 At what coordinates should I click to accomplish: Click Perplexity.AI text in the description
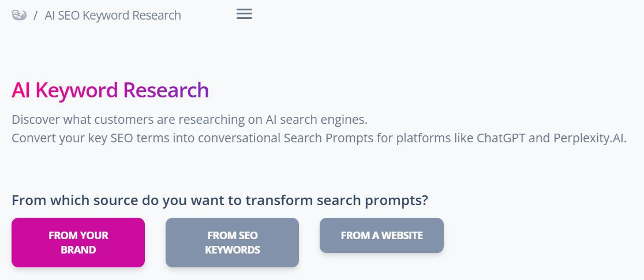pos(590,138)
